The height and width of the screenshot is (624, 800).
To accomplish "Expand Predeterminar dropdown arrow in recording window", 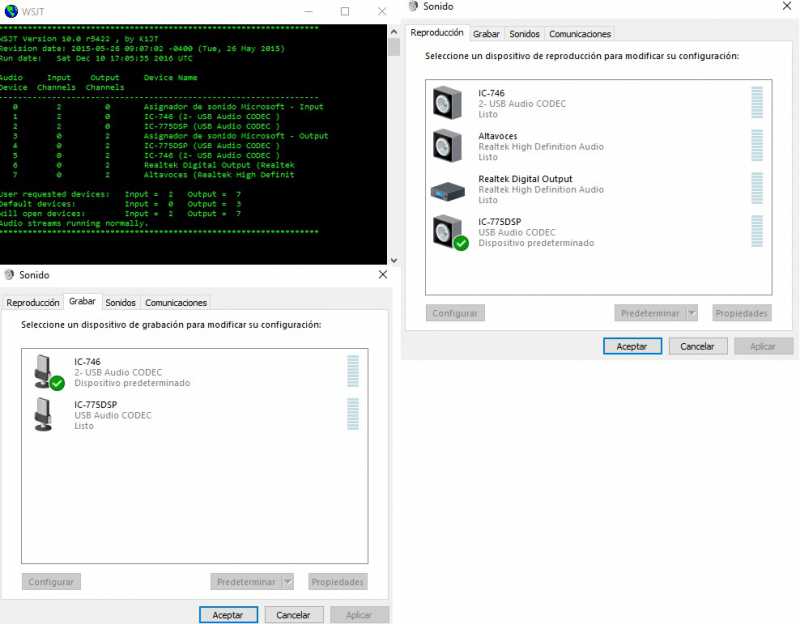I will pyautogui.click(x=288, y=582).
